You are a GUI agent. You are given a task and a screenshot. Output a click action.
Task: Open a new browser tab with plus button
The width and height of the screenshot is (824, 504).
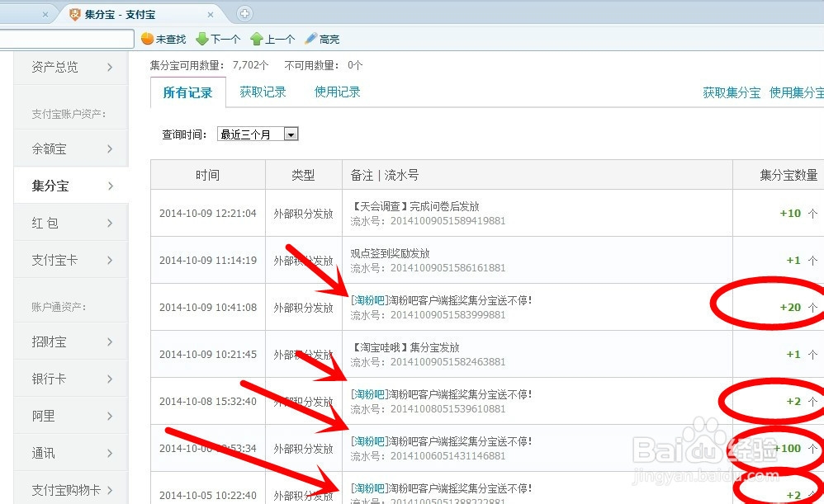244,14
